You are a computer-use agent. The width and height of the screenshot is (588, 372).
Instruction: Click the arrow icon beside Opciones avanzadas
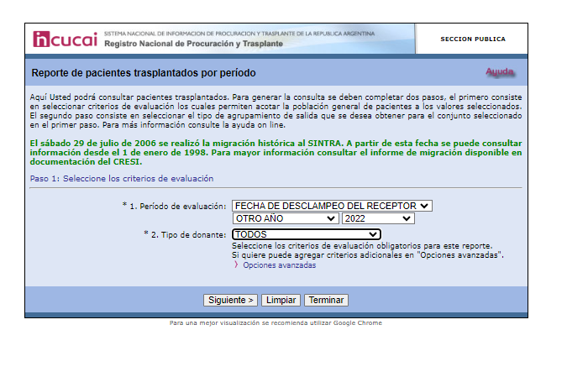pos(236,265)
